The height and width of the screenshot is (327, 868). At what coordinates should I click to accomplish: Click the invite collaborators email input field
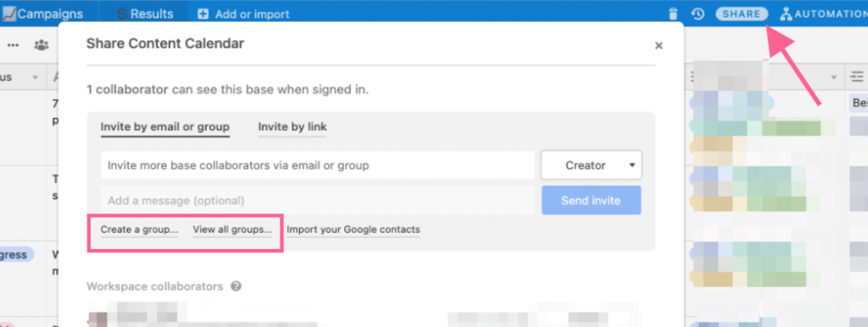[x=318, y=165]
